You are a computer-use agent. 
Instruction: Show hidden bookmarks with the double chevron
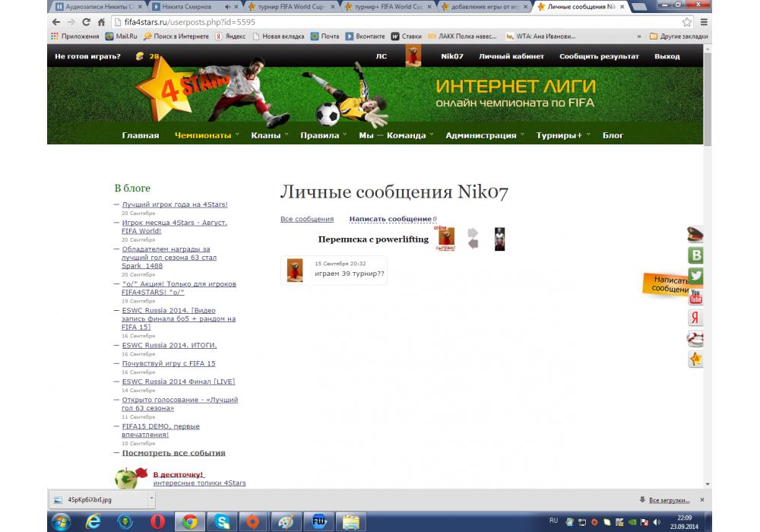point(639,36)
